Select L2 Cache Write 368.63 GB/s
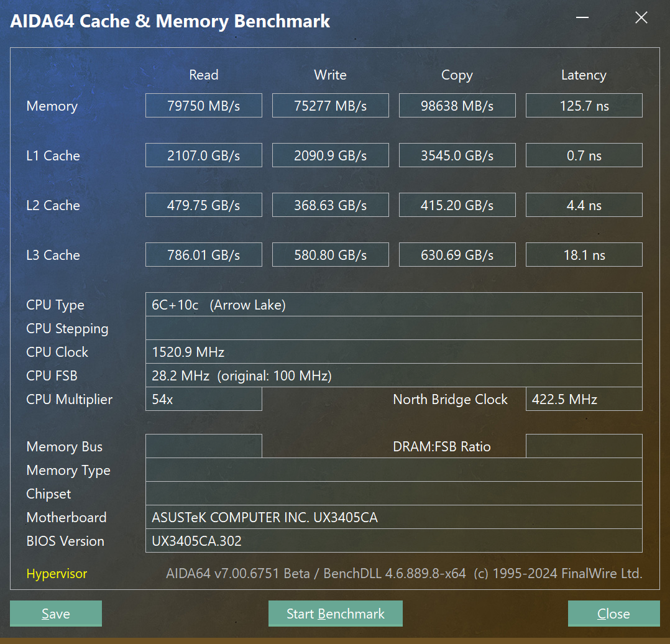670x644 pixels. tap(330, 205)
